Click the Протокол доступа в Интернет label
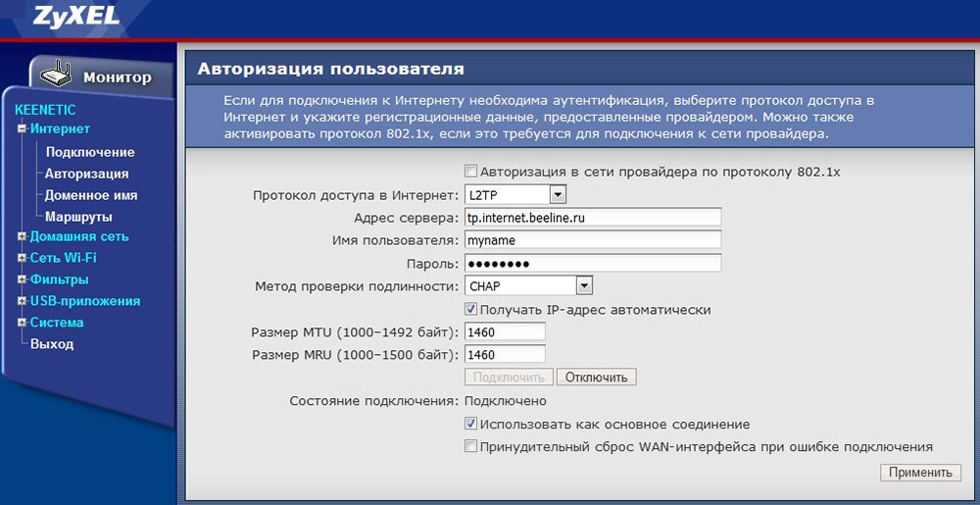This screenshot has height=505, width=980. click(356, 195)
